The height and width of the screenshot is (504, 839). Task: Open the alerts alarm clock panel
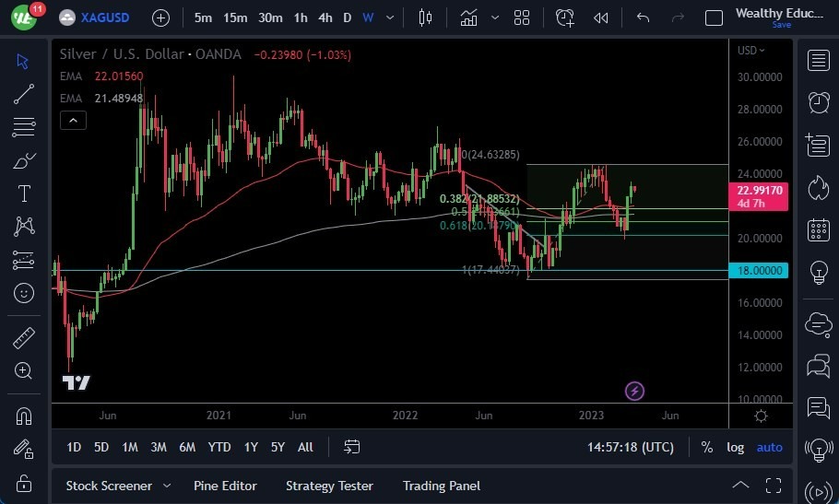pos(817,101)
